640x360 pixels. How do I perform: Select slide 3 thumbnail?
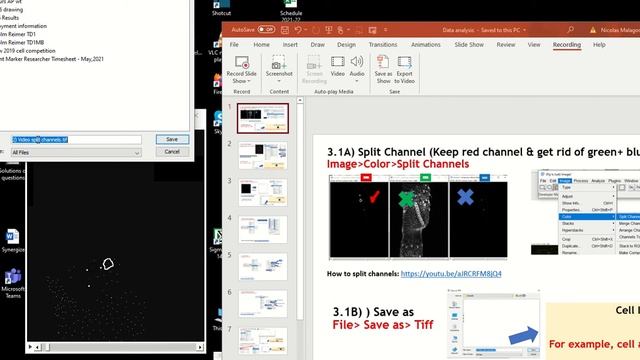pos(262,193)
